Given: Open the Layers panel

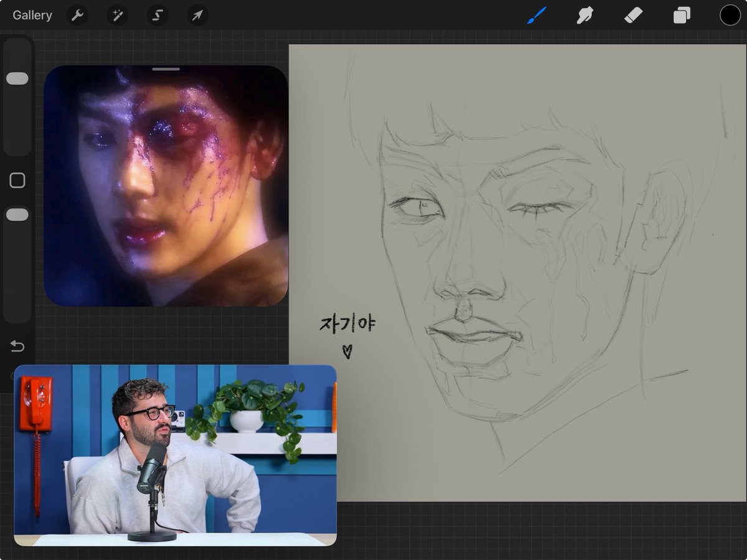Looking at the screenshot, I should click(x=682, y=15).
